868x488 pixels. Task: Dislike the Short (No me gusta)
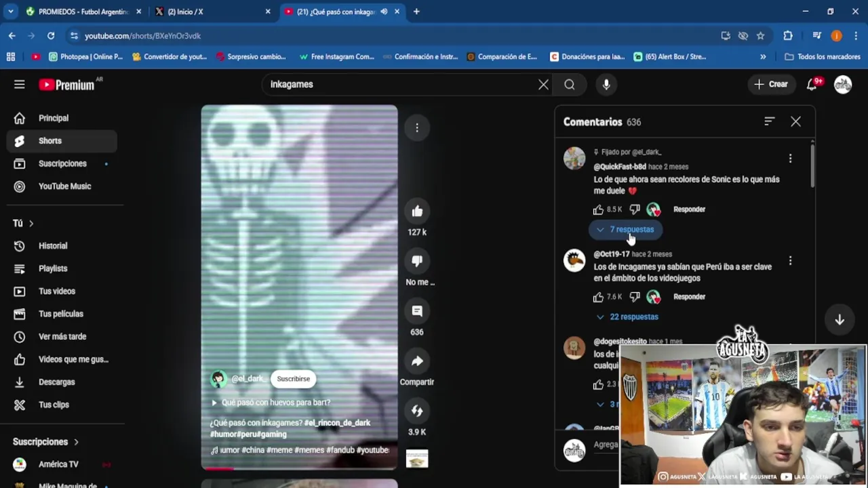[x=417, y=261]
